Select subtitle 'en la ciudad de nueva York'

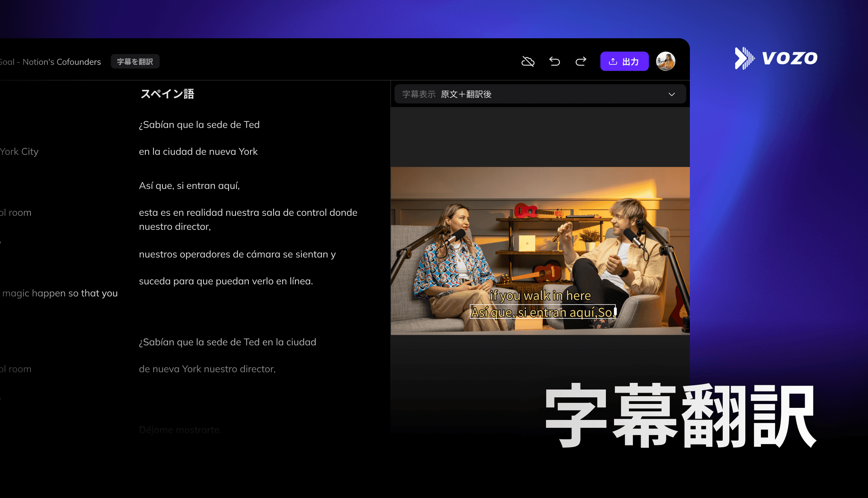[x=198, y=151]
